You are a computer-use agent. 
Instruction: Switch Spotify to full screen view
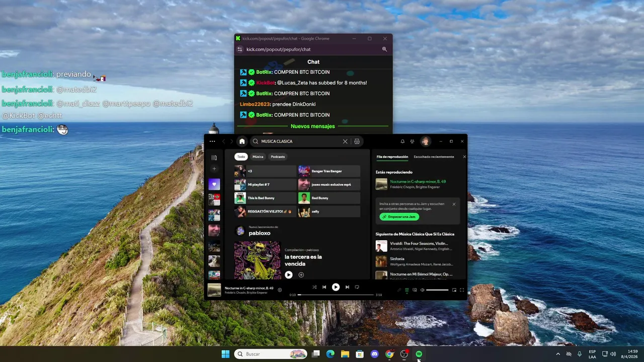pos(462,290)
